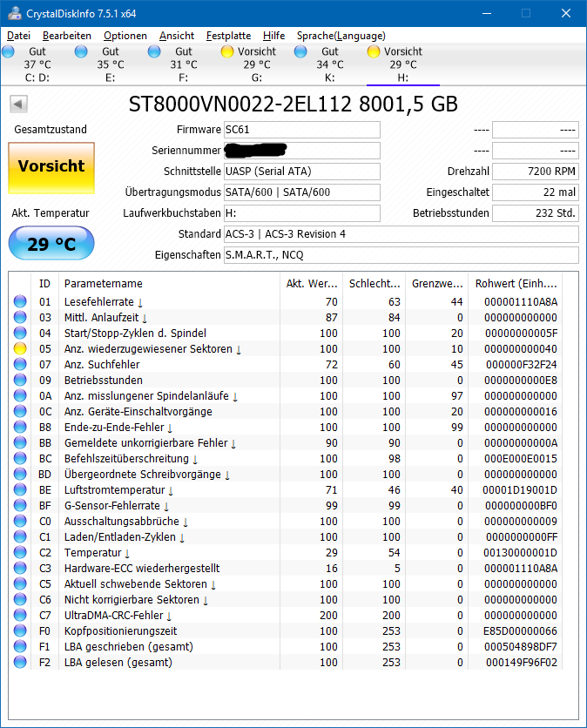Click the CrystalDiskInfo app icon in title bar
587x728 pixels.
pos(15,13)
